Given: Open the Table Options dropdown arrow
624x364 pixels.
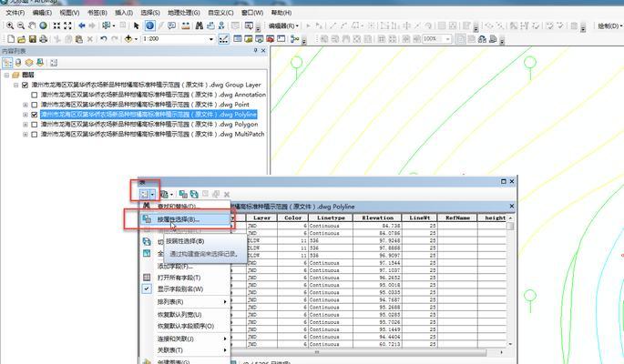Looking at the screenshot, I should [x=152, y=195].
